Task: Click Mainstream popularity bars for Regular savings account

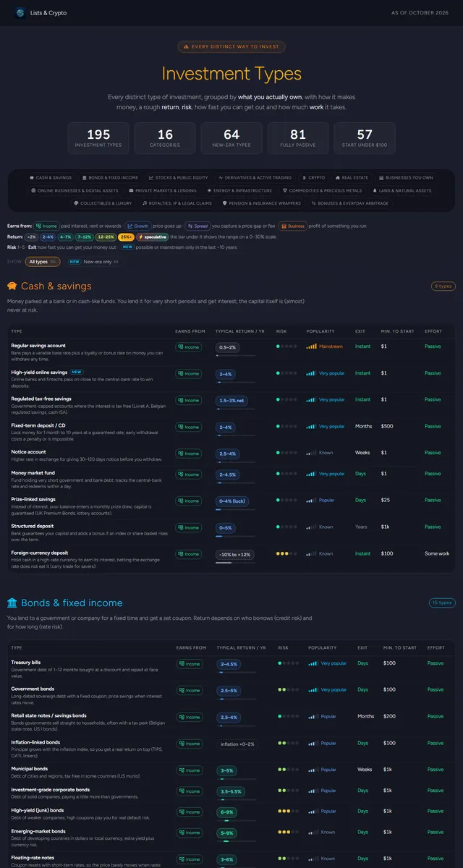Action: coord(311,346)
